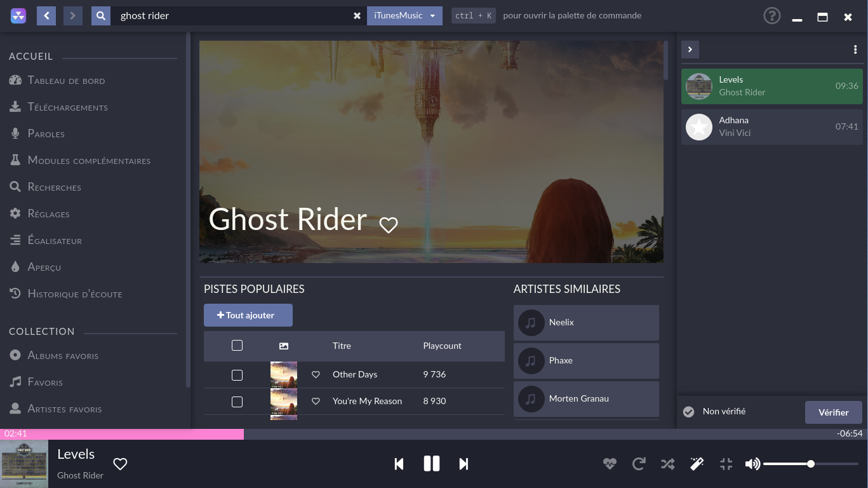Go to the previous track
Screen dimensions: 868x488
(x=399, y=464)
